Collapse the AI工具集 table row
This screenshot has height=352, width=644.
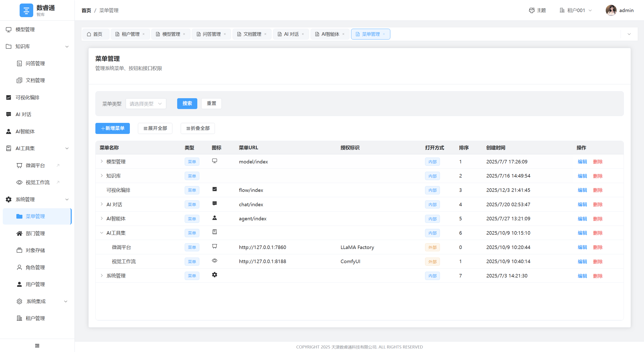102,233
